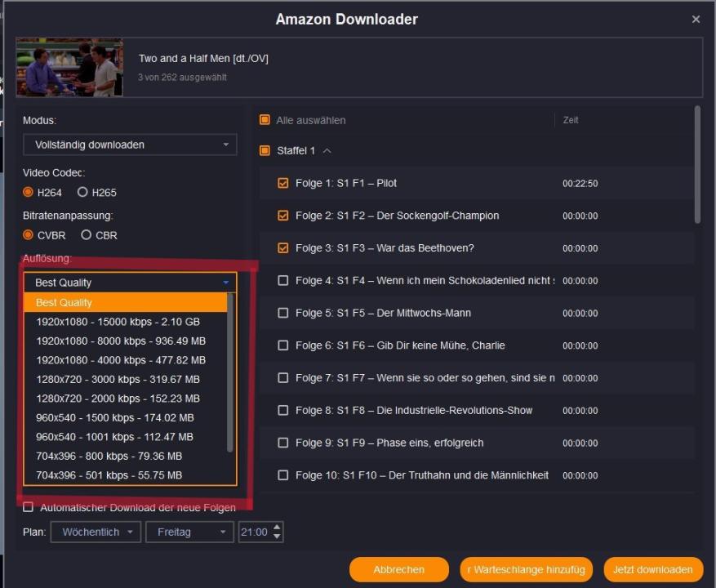
Task: Enable Automatischer Download der neue Folgen
Action: coord(29,507)
